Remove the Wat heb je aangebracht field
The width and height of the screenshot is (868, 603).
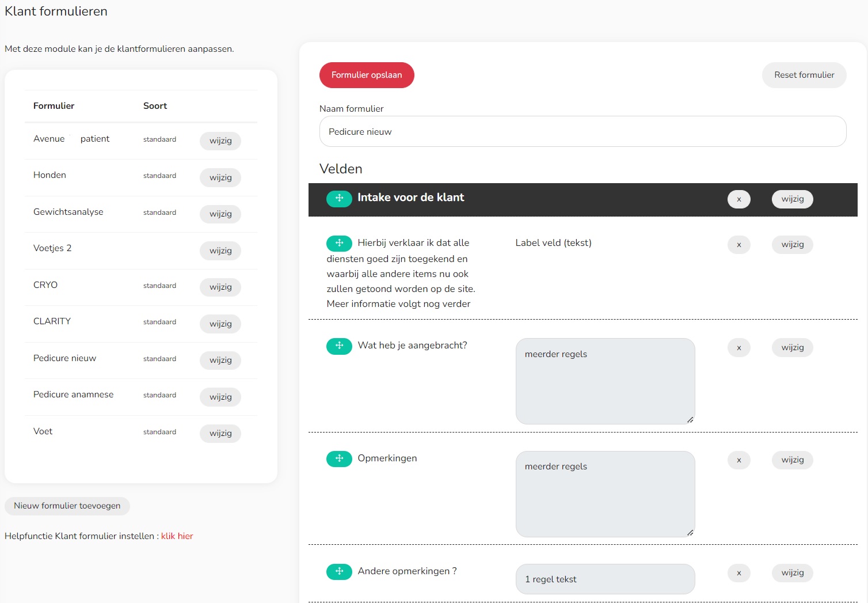738,348
